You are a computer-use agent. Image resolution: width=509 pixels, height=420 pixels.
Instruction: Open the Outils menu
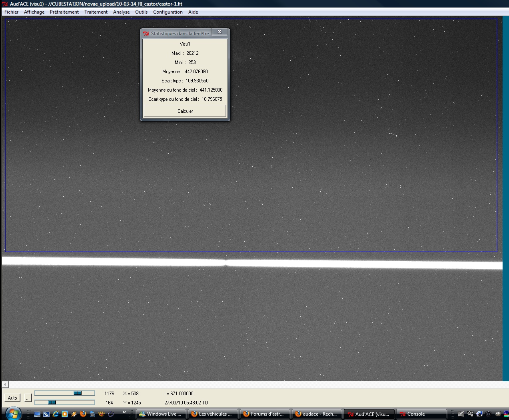[x=141, y=12]
